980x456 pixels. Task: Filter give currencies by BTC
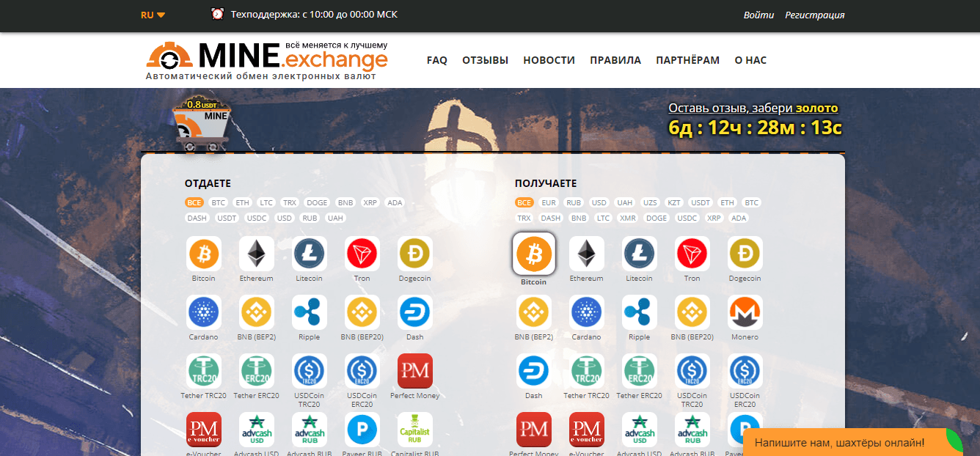[x=217, y=202]
